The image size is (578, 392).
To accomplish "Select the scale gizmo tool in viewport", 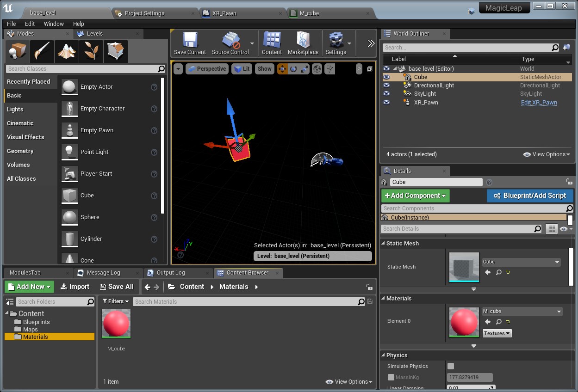I will 305,69.
